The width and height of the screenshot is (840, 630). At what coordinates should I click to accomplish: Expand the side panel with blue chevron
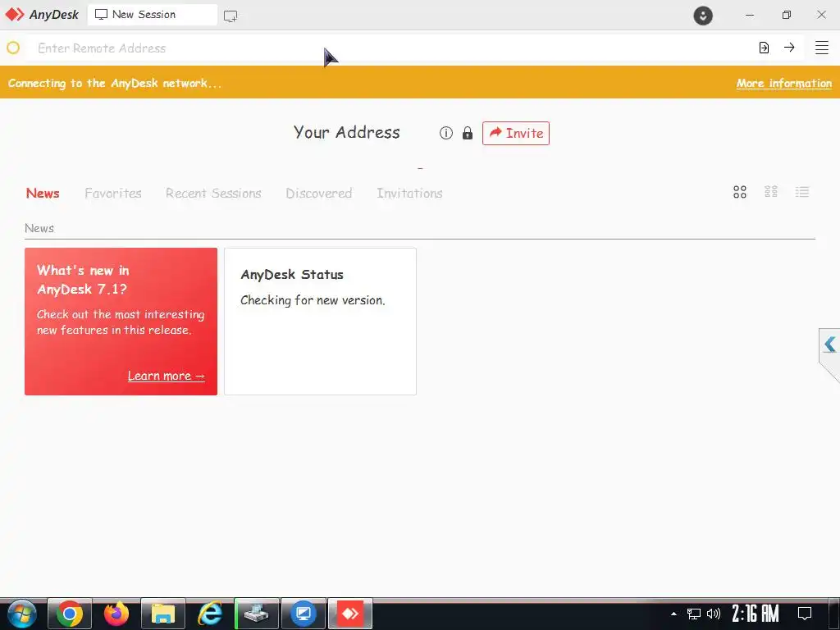pos(830,344)
